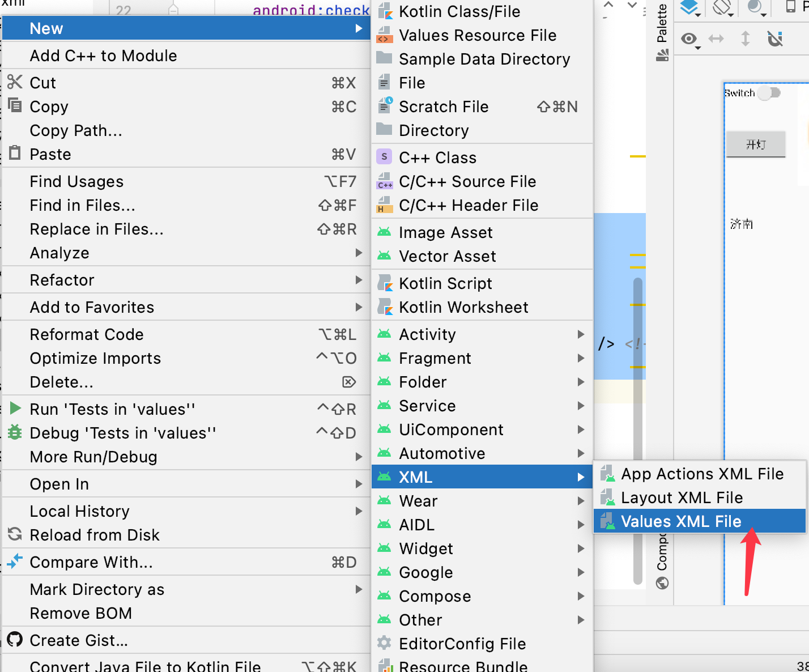Click Scratch File icon
Image resolution: width=809 pixels, height=672 pixels.
coord(385,105)
